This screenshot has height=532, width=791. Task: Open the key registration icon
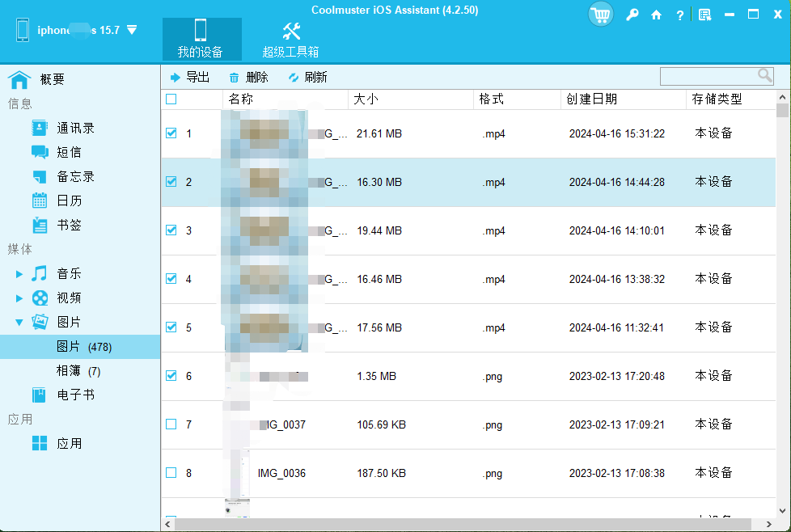[632, 15]
